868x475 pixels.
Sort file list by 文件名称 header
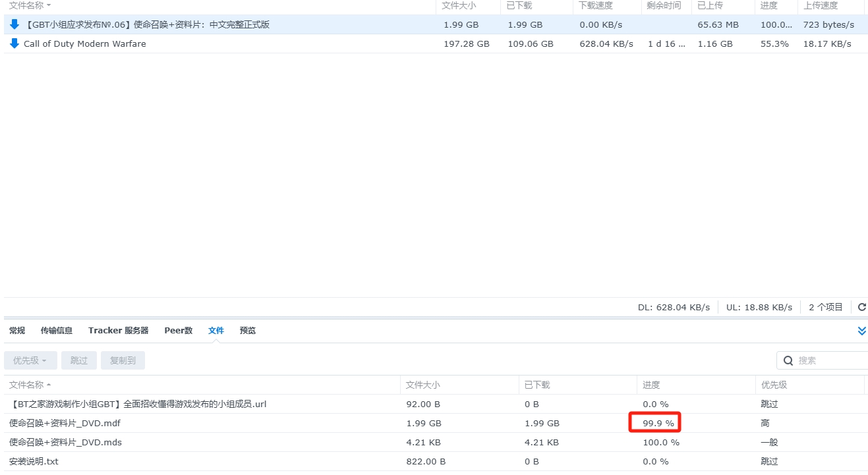point(202,385)
